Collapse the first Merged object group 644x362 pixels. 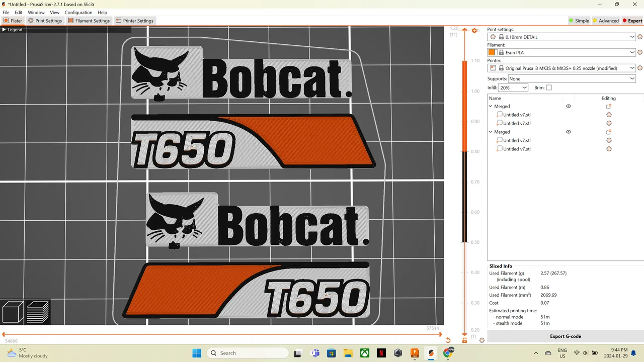[490, 106]
